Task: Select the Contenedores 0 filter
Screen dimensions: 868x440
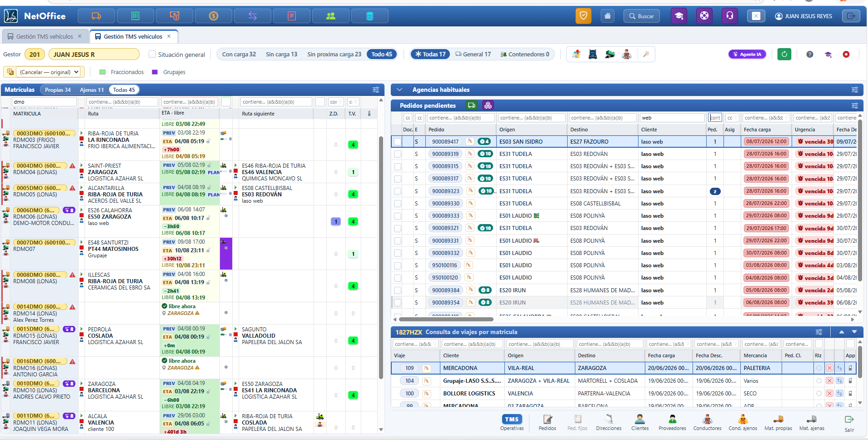Action: 525,54
